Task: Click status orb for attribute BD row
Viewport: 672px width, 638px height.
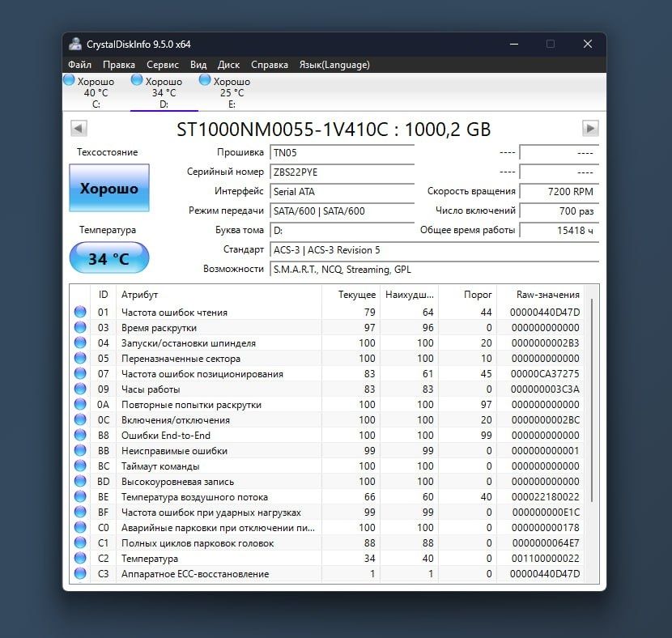Action: 80,481
